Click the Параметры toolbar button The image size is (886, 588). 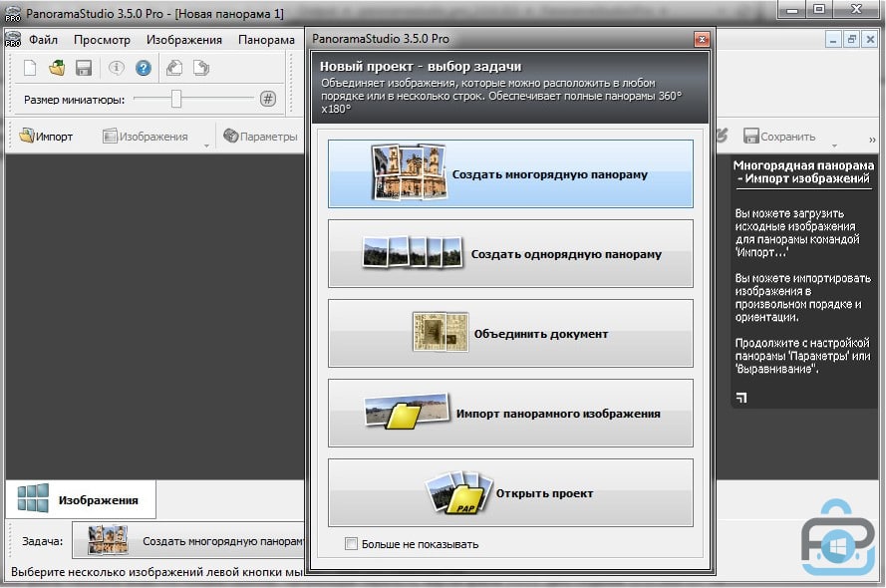tap(260, 137)
